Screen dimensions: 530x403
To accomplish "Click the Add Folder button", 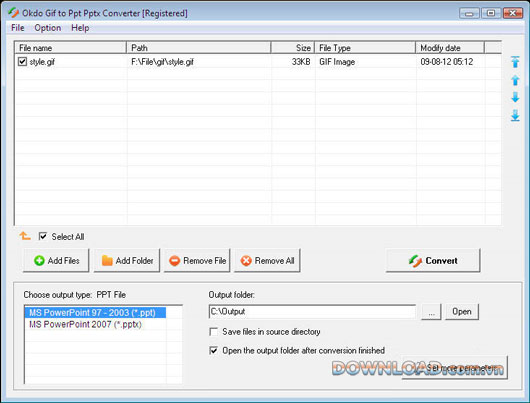I will [127, 260].
